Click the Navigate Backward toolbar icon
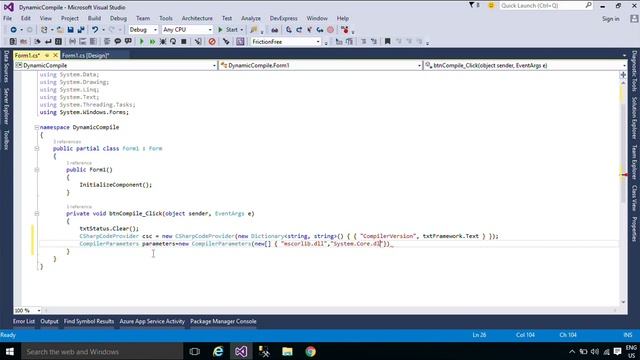The image size is (640, 360). tap(13, 30)
